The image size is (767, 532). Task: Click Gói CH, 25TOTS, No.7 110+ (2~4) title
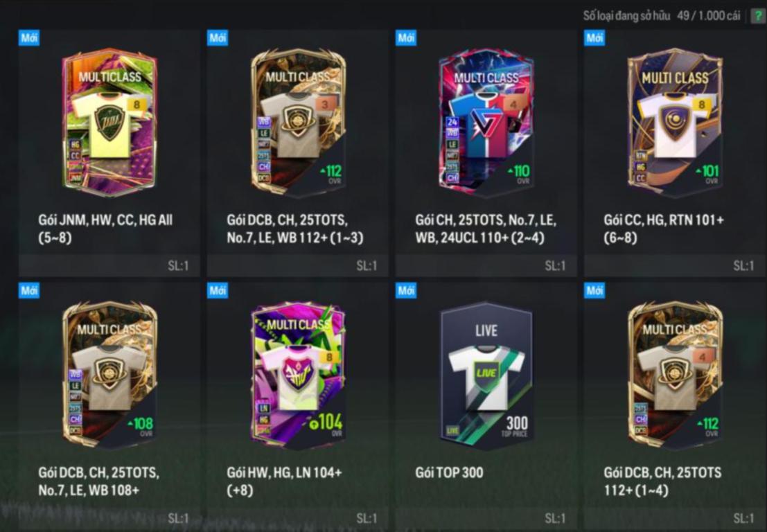[486, 229]
